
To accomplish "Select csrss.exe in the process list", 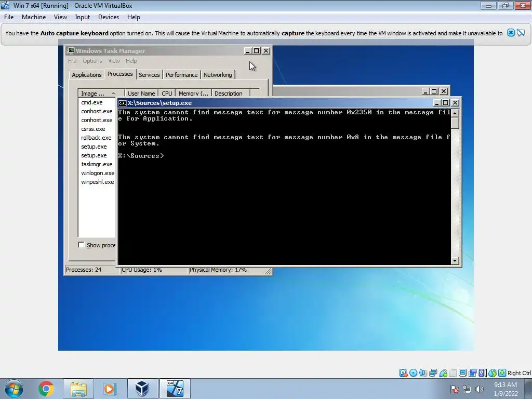I will pos(93,129).
